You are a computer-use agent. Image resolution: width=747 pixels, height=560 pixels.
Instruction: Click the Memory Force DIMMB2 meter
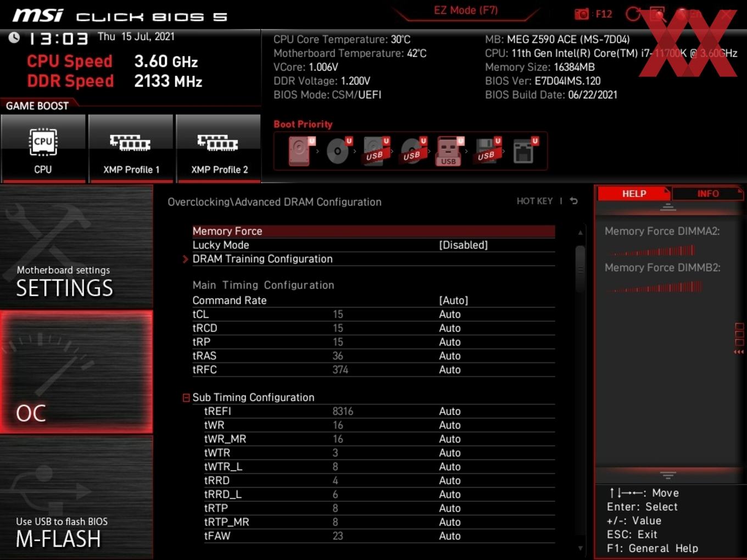pos(656,287)
